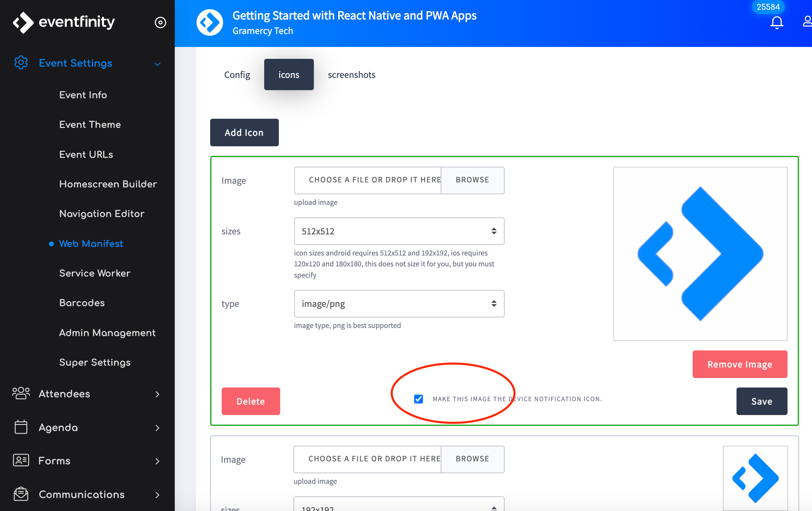The height and width of the screenshot is (511, 812).
Task: Open the 192x192 sizes dropdown
Action: click(x=399, y=504)
